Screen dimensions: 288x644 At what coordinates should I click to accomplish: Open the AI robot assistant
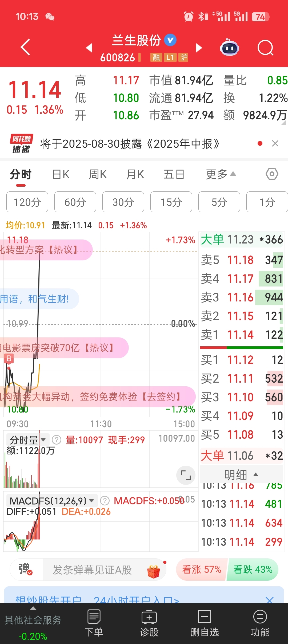point(229,47)
